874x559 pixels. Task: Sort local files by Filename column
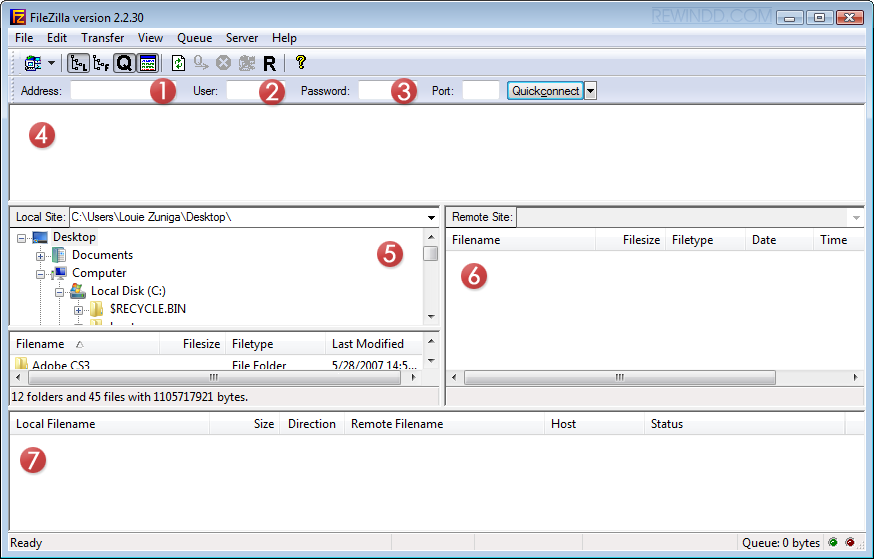[85, 344]
